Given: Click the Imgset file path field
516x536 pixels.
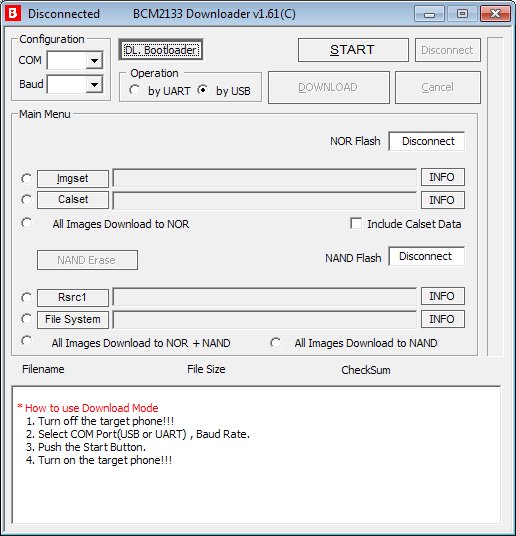Looking at the screenshot, I should pos(265,177).
